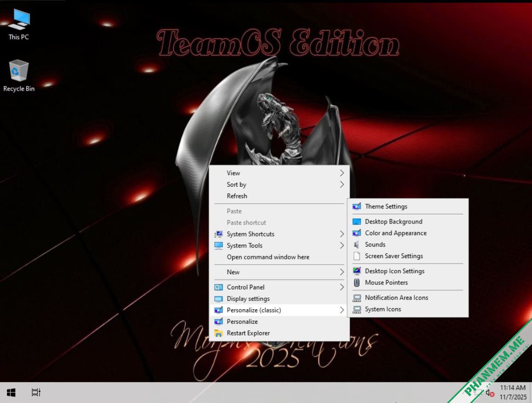Open Theme Settings in the submenu
Image resolution: width=532 pixels, height=403 pixels.
pyautogui.click(x=408, y=207)
